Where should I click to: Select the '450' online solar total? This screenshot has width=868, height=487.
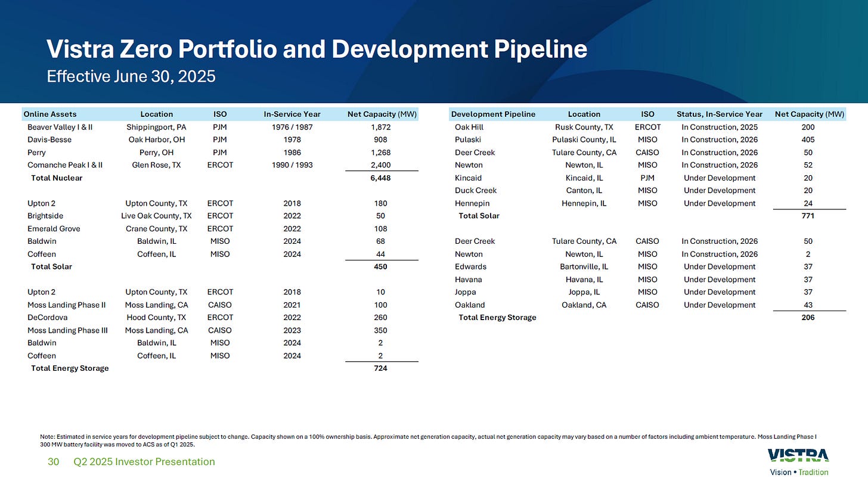pos(380,266)
